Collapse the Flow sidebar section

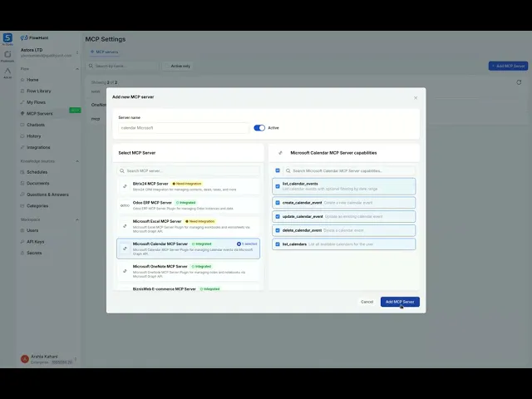77,69
